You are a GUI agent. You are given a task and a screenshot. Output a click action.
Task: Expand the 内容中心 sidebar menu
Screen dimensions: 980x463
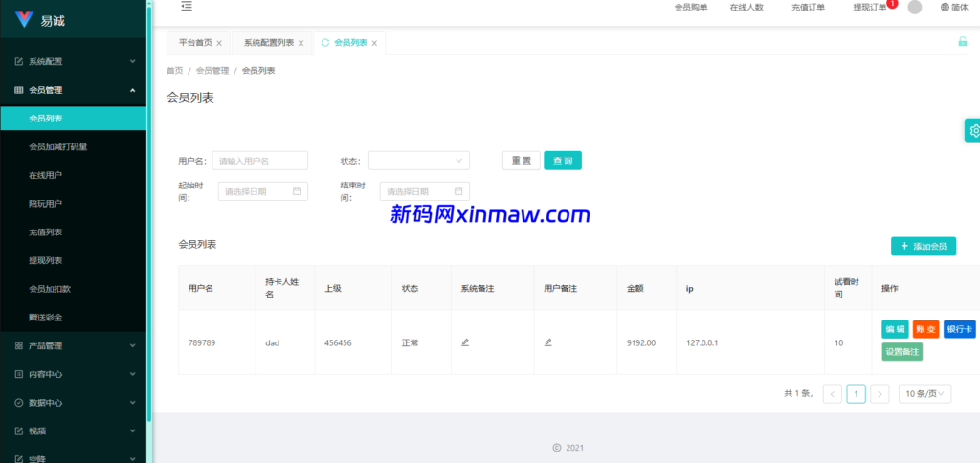click(73, 374)
